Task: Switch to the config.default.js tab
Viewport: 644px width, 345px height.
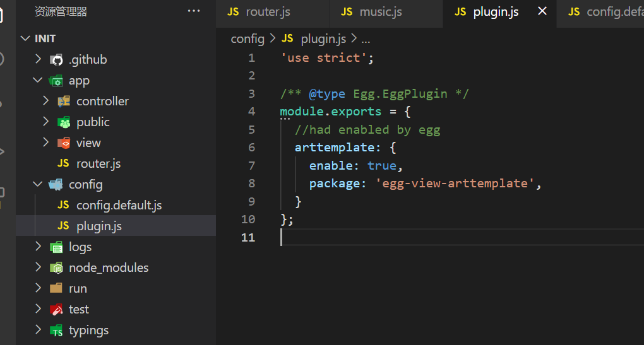Action: (600, 13)
